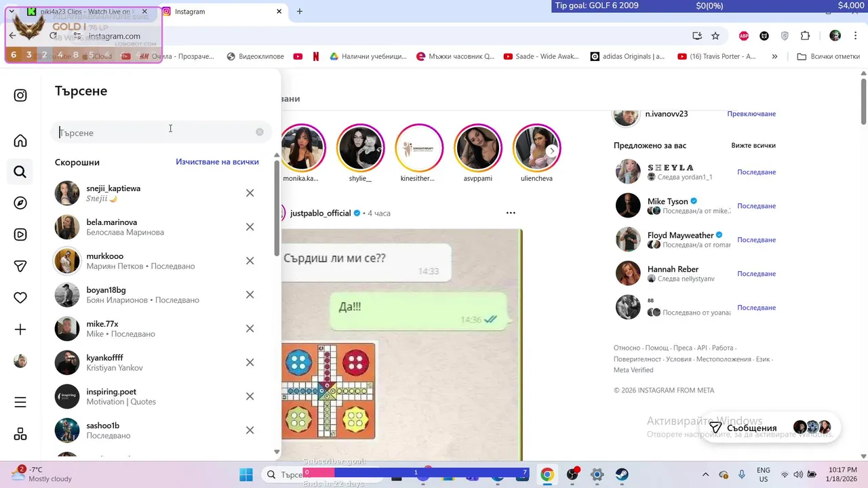This screenshot has height=488, width=868.
Task: View monika.ka story
Action: 302,148
